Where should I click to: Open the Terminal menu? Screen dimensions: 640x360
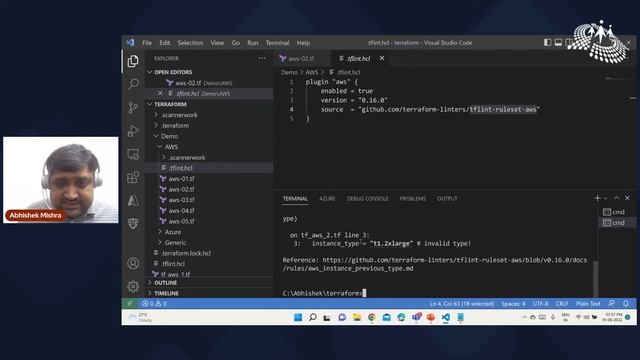click(x=278, y=43)
